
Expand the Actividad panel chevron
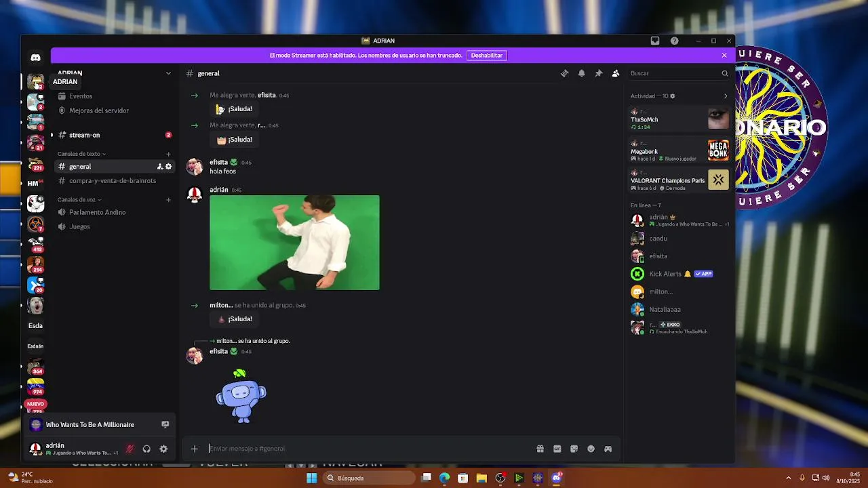pos(725,96)
